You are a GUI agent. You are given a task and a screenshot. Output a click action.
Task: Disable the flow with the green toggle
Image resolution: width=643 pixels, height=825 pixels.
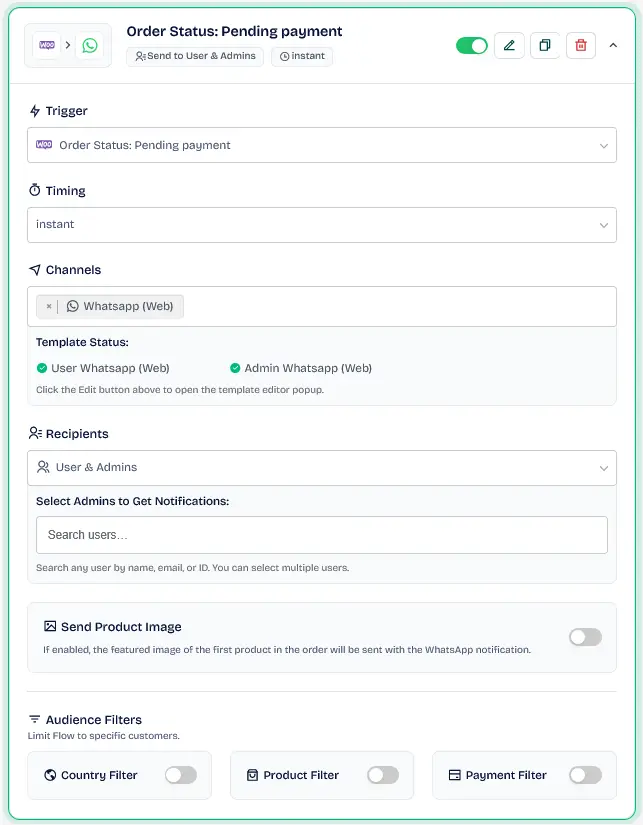(471, 46)
